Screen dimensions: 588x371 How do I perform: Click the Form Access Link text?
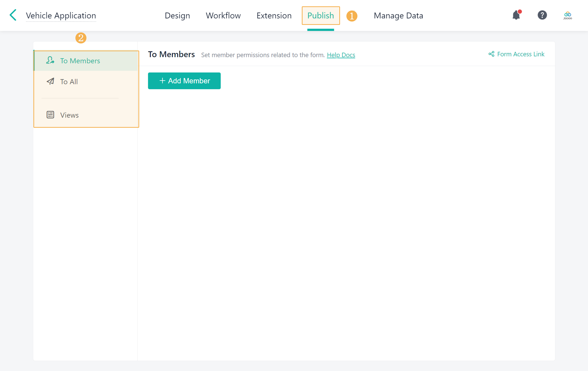521,54
